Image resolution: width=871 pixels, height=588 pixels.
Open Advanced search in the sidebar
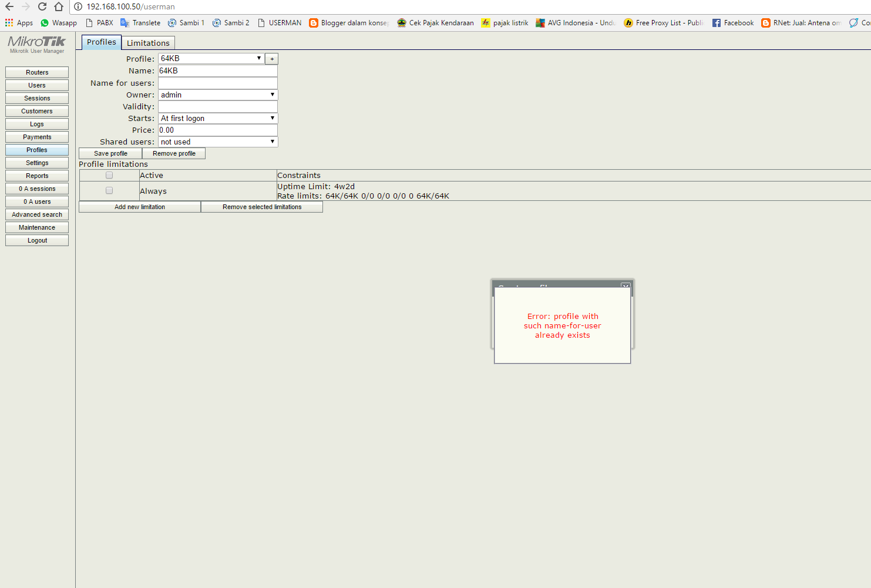37,214
